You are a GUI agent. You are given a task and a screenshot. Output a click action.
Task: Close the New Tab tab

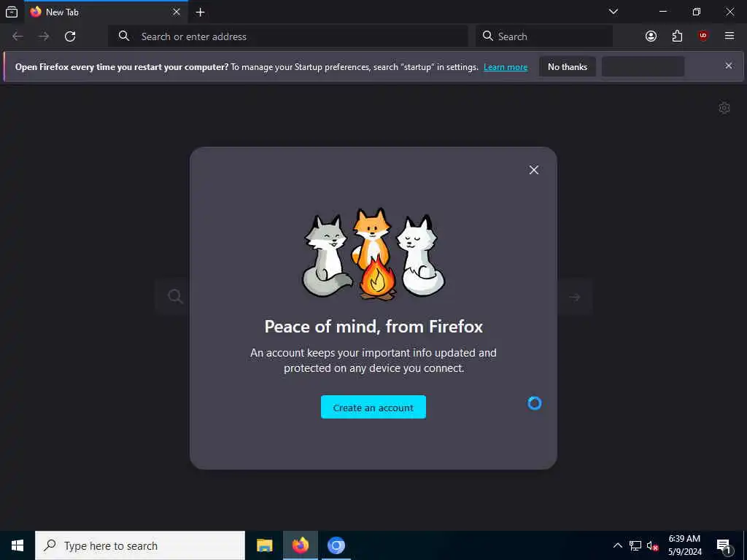tap(177, 12)
